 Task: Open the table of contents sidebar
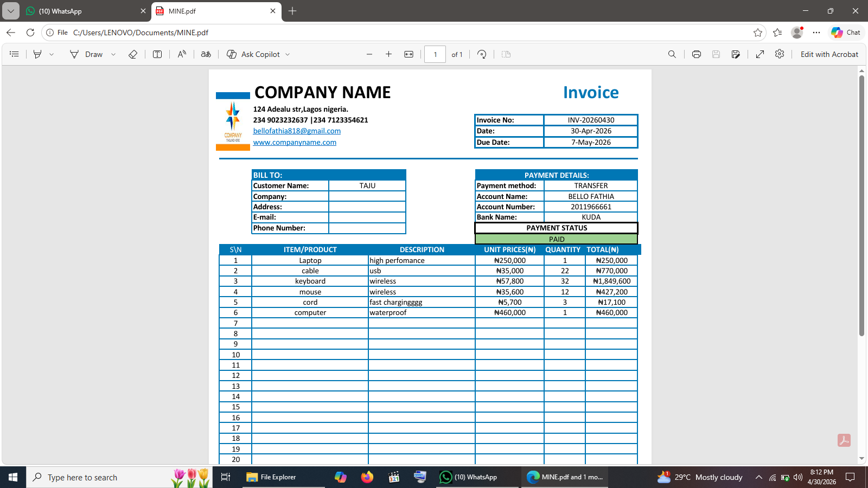point(14,54)
